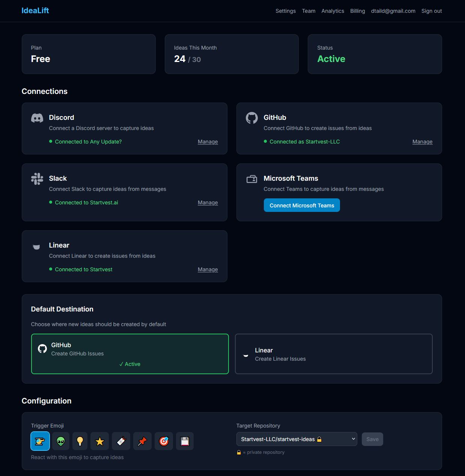Open the Target Repository dropdown
The image size is (465, 476).
click(296, 439)
